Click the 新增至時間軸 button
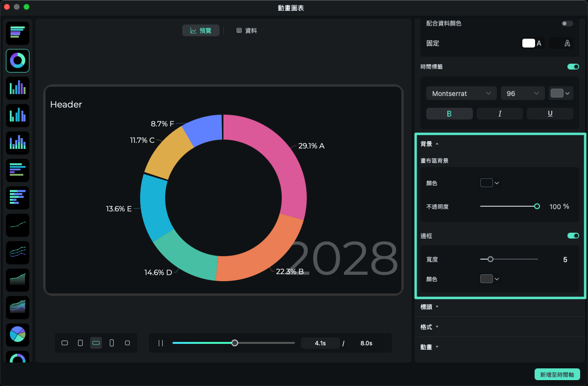 click(557, 374)
